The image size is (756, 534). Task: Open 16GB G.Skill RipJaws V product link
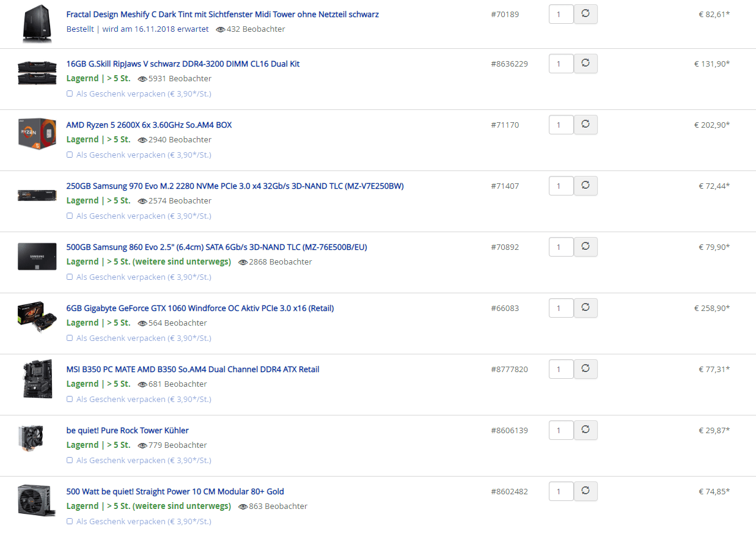(183, 64)
